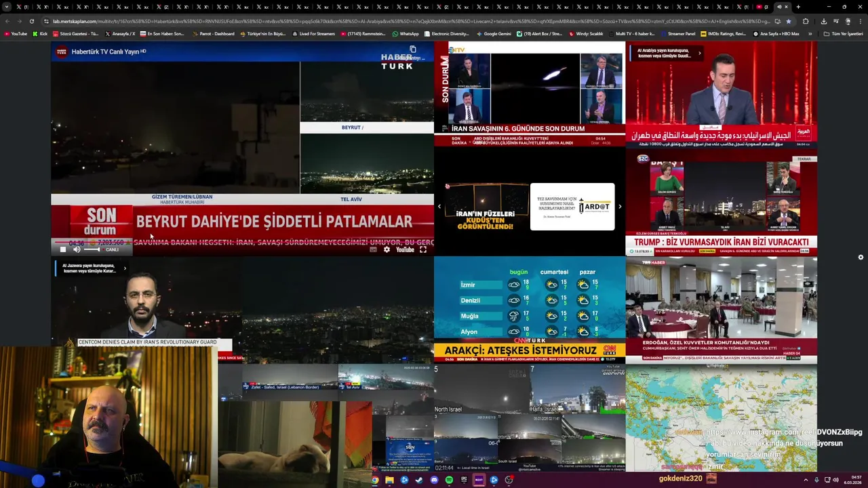Go back with browser back arrow
Image resolution: width=868 pixels, height=488 pixels.
[x=7, y=21]
